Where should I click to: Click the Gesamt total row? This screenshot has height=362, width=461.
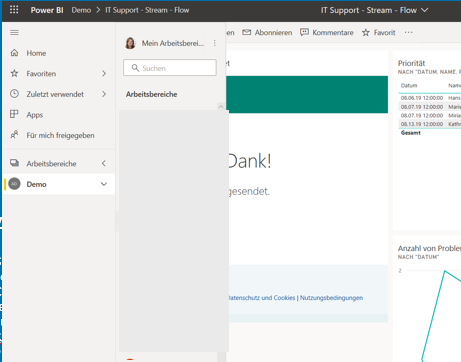coord(411,133)
